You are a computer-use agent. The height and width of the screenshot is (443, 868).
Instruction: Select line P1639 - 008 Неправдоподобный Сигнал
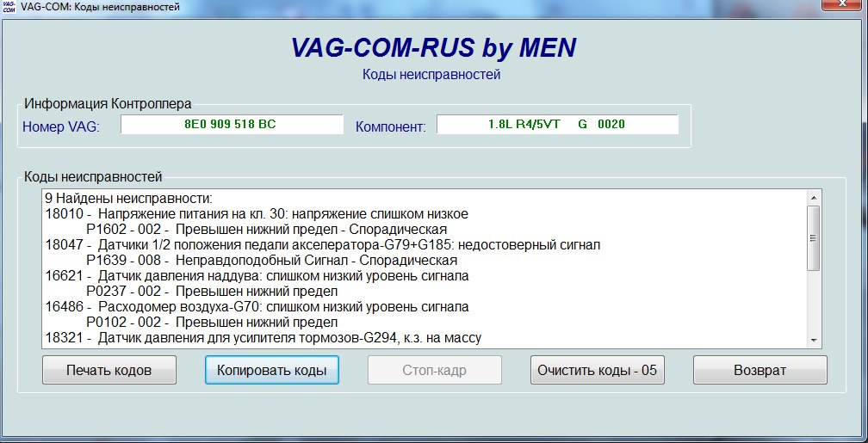[272, 260]
